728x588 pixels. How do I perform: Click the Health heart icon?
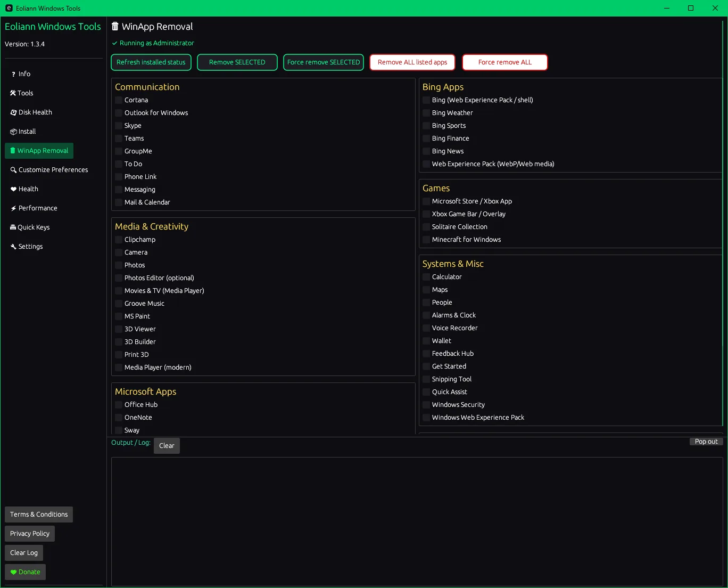(13, 189)
